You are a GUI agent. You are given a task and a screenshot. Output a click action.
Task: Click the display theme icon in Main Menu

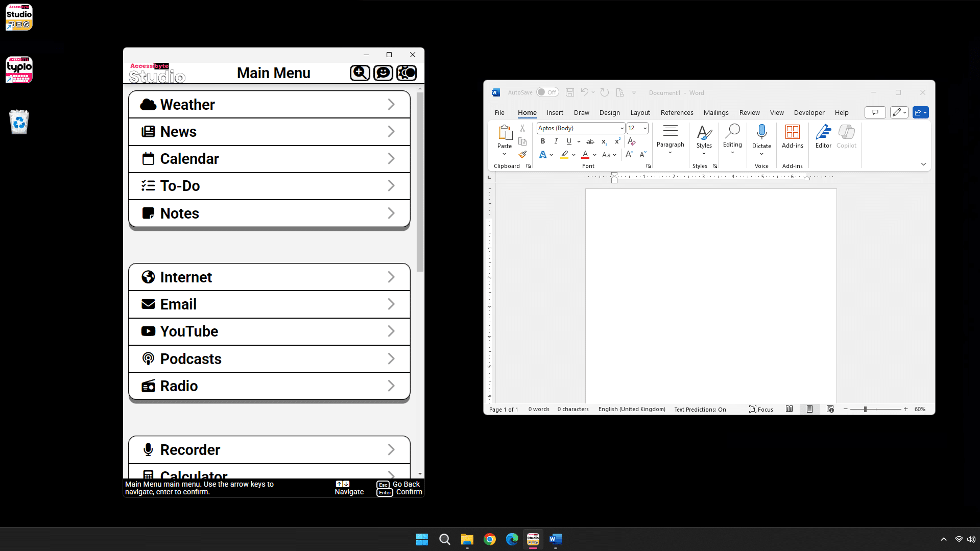[x=407, y=73]
